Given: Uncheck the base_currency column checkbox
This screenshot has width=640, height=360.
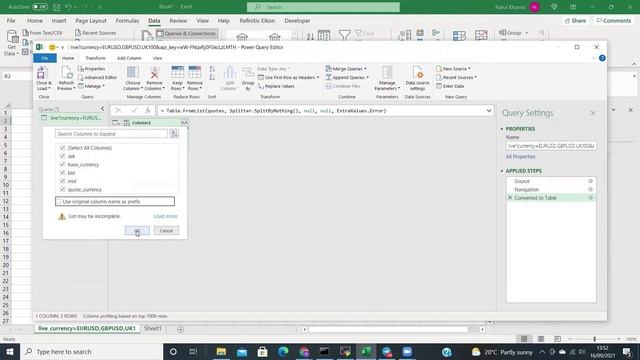Looking at the screenshot, I should 62,164.
